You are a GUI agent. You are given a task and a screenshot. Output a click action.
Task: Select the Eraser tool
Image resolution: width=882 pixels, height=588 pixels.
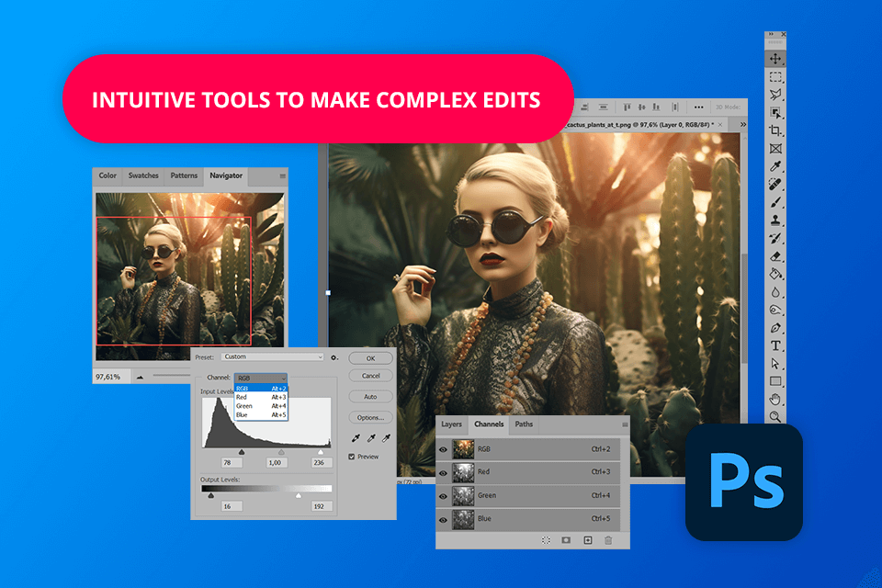click(x=775, y=256)
